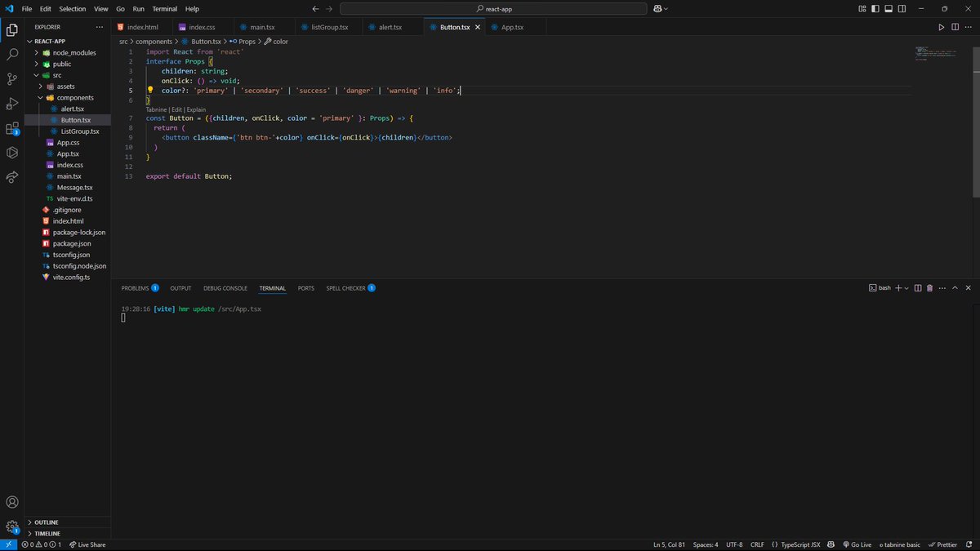Close the terminal panel
Viewport: 980px width, 551px height.
coord(969,288)
